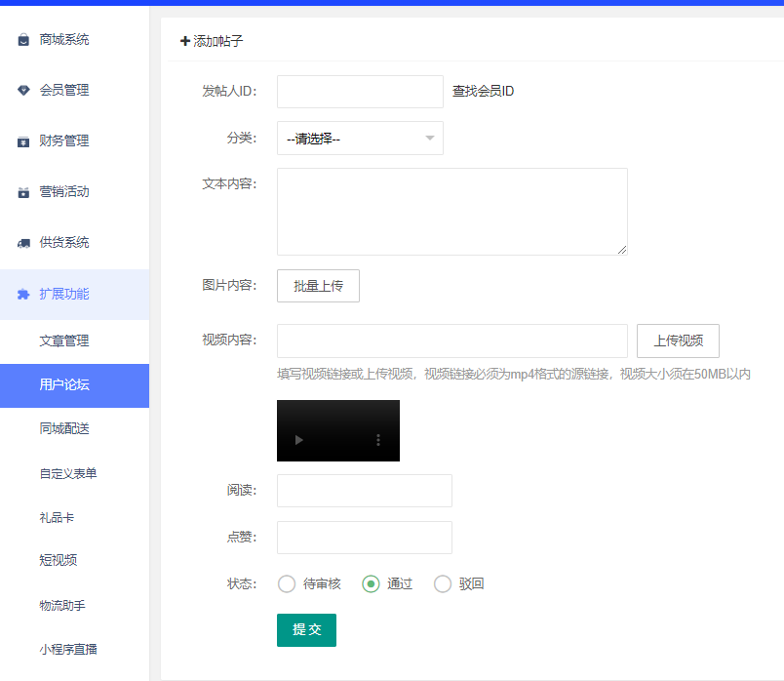Screen dimensions: 784x681
Task: Collapse the 扩展功能 sidebar section
Action: click(x=74, y=295)
